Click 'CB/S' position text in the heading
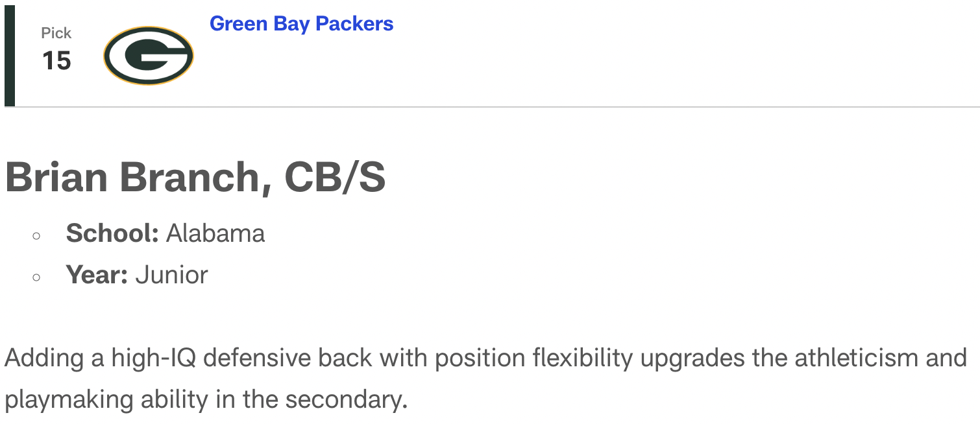The height and width of the screenshot is (424, 980). 335,177
